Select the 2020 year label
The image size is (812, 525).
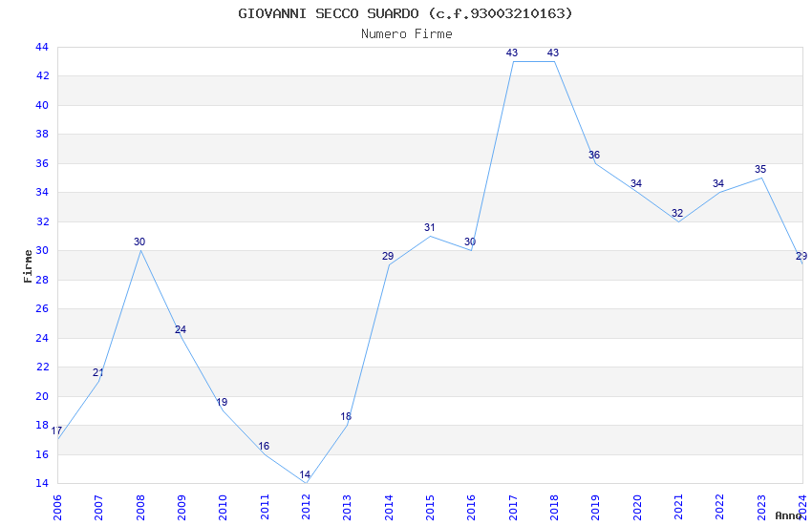tap(637, 507)
